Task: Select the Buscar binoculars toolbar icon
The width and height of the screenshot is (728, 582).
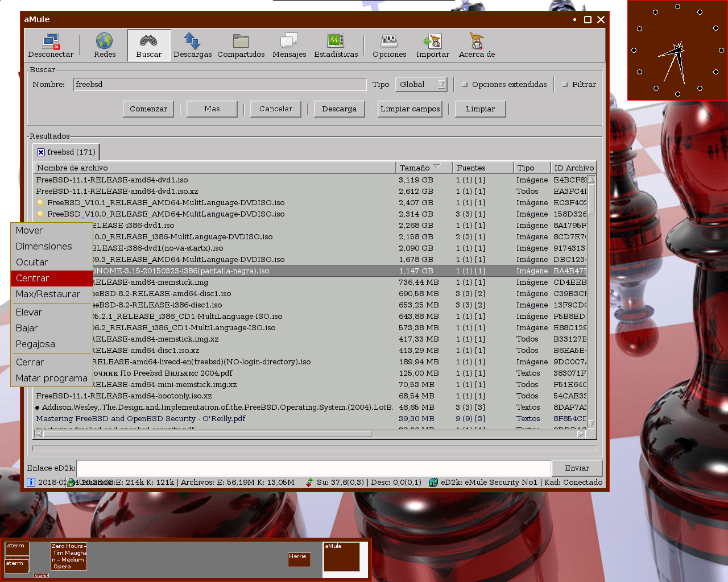Action: (x=148, y=45)
